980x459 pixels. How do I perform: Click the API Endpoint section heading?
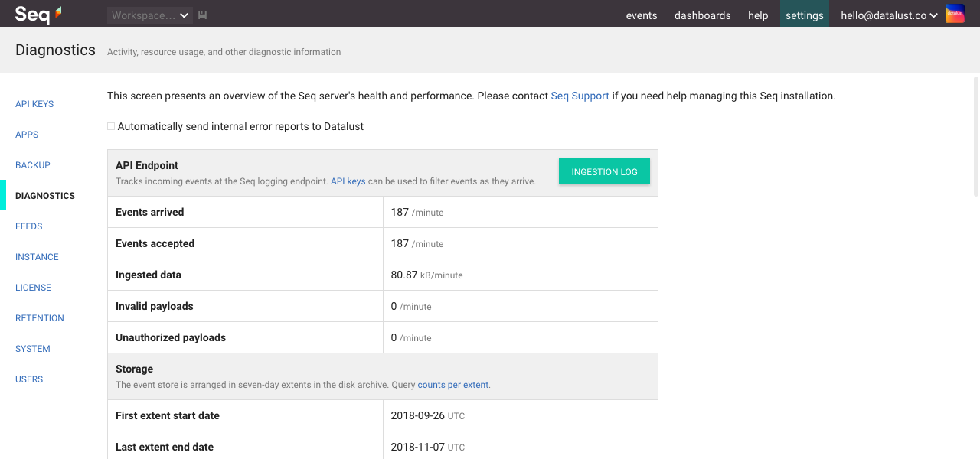(x=147, y=165)
